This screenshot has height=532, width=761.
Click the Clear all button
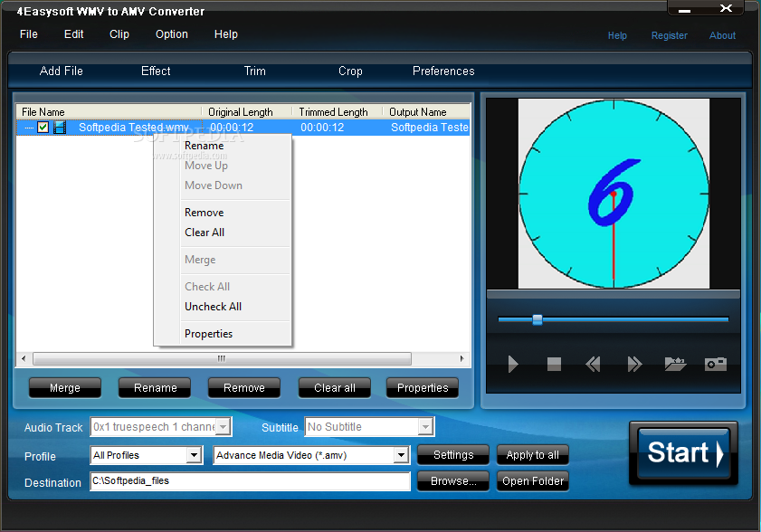pos(335,388)
